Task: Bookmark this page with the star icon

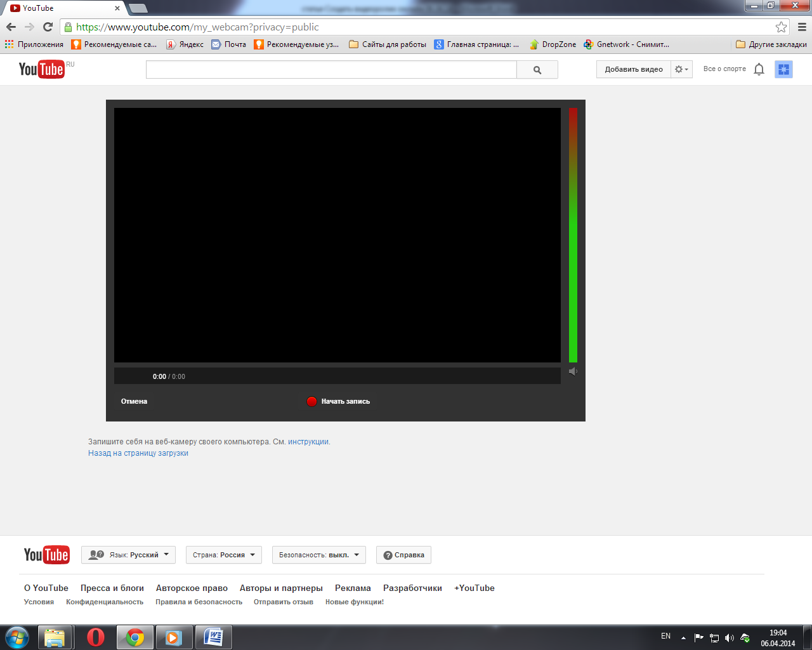Action: [781, 27]
